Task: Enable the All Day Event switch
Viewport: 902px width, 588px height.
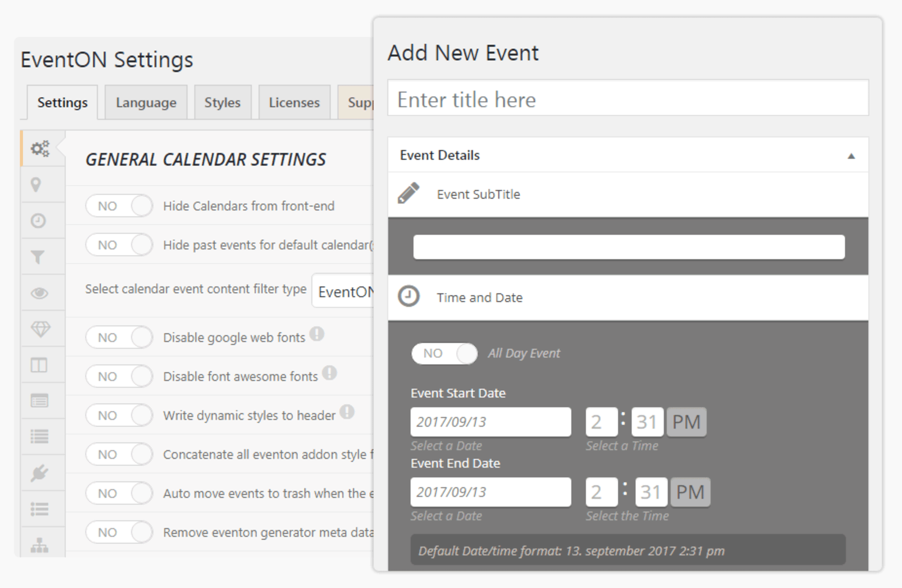Action: [x=444, y=354]
